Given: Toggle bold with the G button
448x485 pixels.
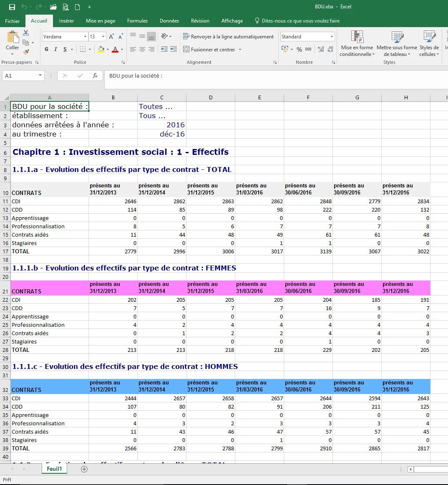Looking at the screenshot, I should click(x=46, y=49).
